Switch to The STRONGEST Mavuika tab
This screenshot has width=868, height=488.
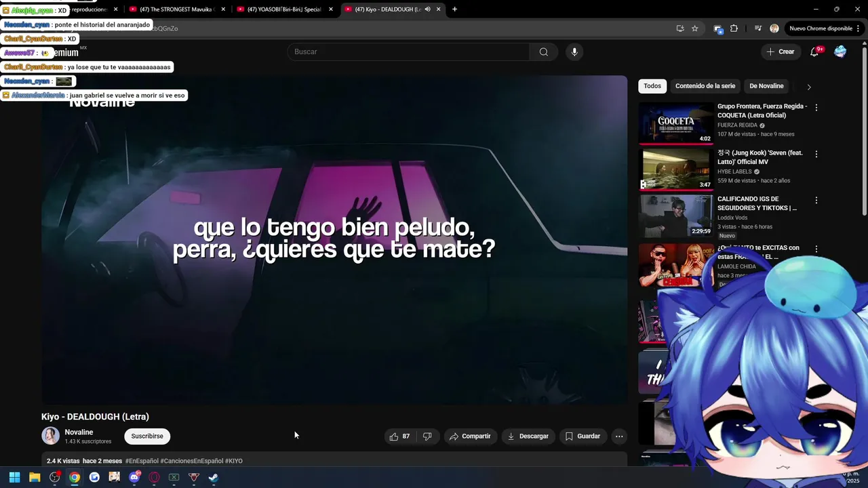pos(176,9)
